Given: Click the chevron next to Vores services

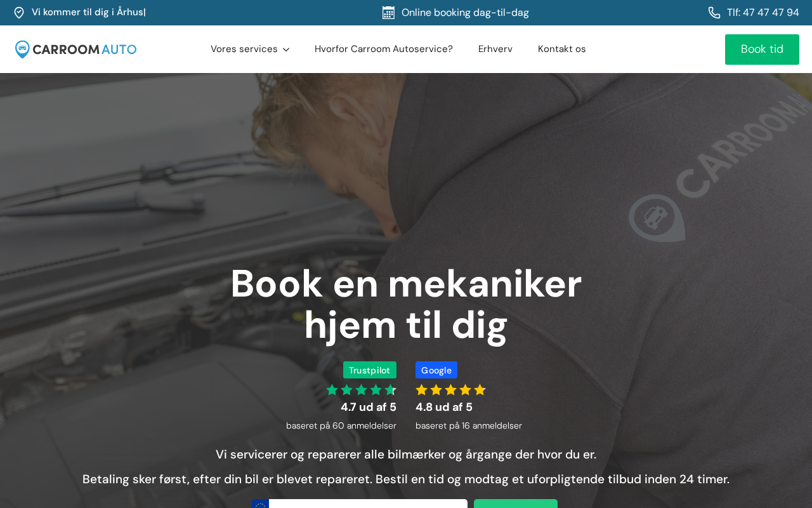Looking at the screenshot, I should (x=286, y=50).
